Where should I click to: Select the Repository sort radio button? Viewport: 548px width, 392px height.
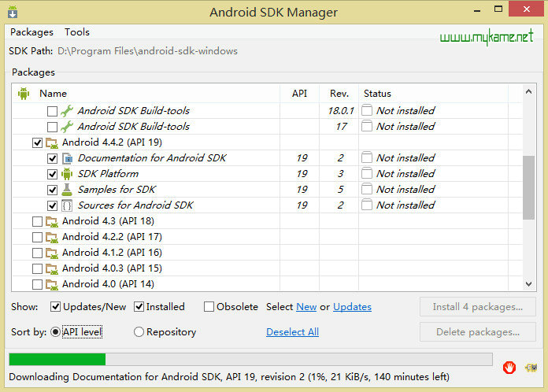pyautogui.click(x=139, y=331)
